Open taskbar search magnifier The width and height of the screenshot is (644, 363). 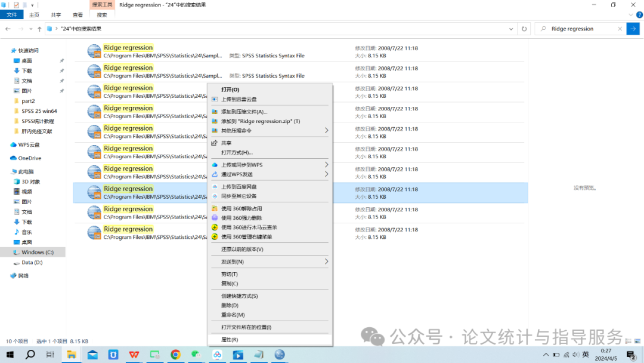click(30, 355)
